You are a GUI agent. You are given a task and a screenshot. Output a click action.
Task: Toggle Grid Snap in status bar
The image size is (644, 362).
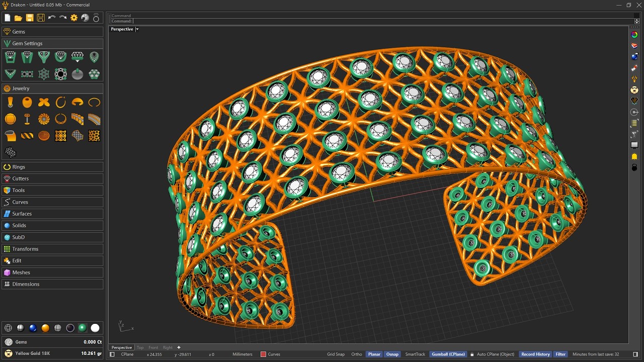click(x=336, y=354)
